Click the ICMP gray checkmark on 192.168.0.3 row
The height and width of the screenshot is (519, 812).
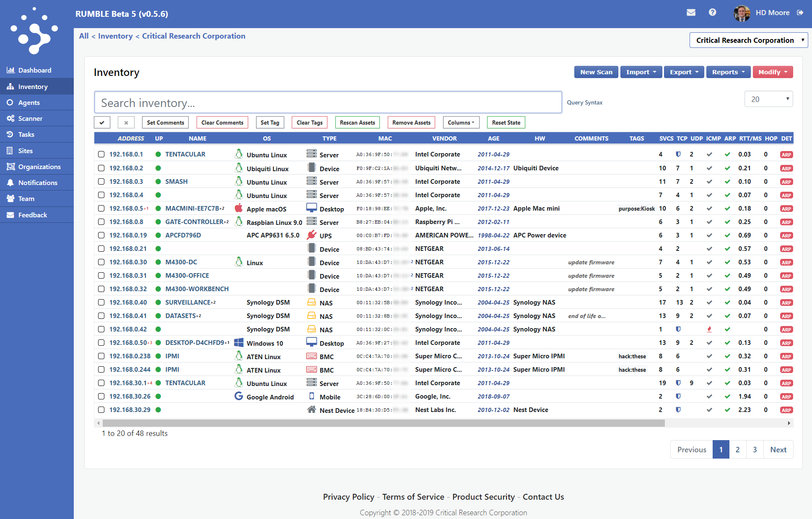coord(709,182)
